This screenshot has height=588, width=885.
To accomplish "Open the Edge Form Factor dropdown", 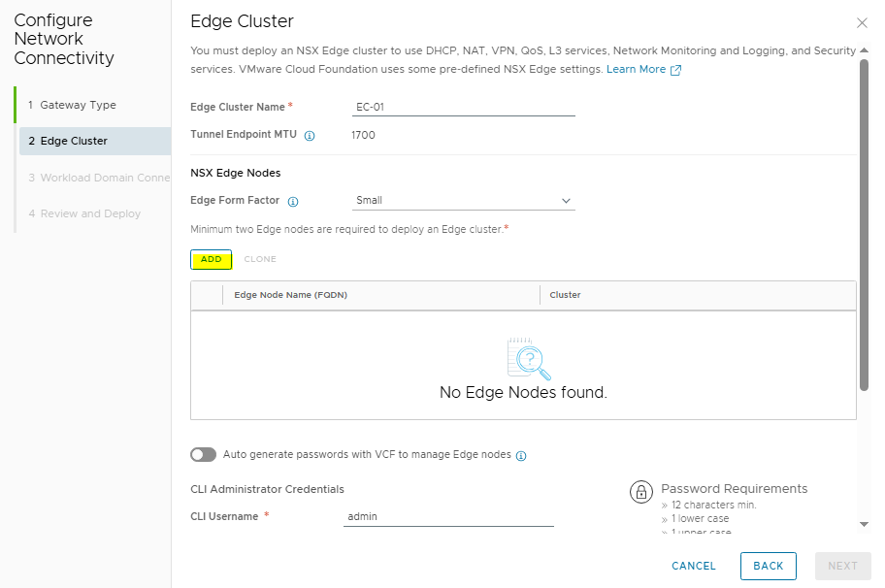I will pyautogui.click(x=463, y=201).
